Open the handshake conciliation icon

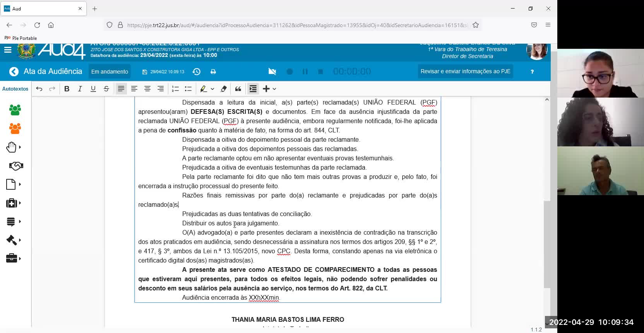click(16, 166)
